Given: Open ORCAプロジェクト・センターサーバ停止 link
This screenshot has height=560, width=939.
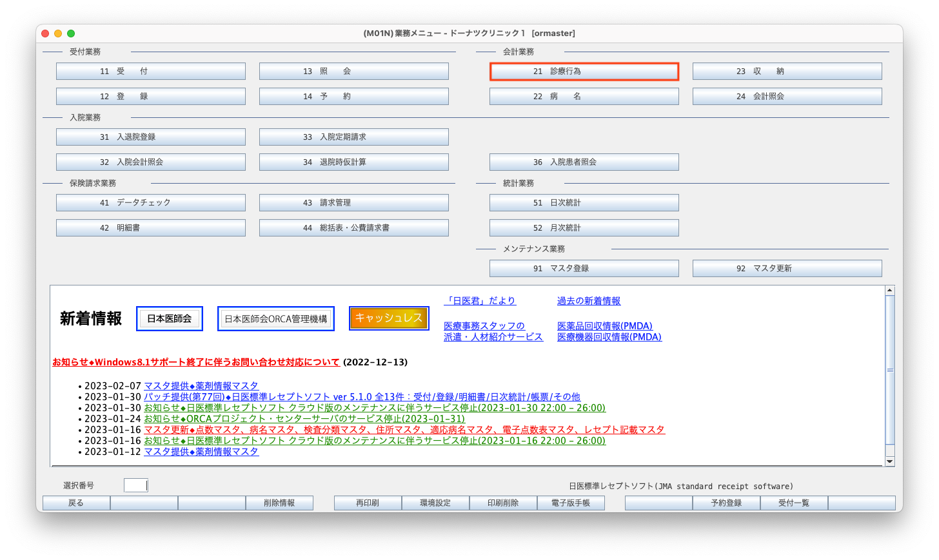Looking at the screenshot, I should click(304, 419).
